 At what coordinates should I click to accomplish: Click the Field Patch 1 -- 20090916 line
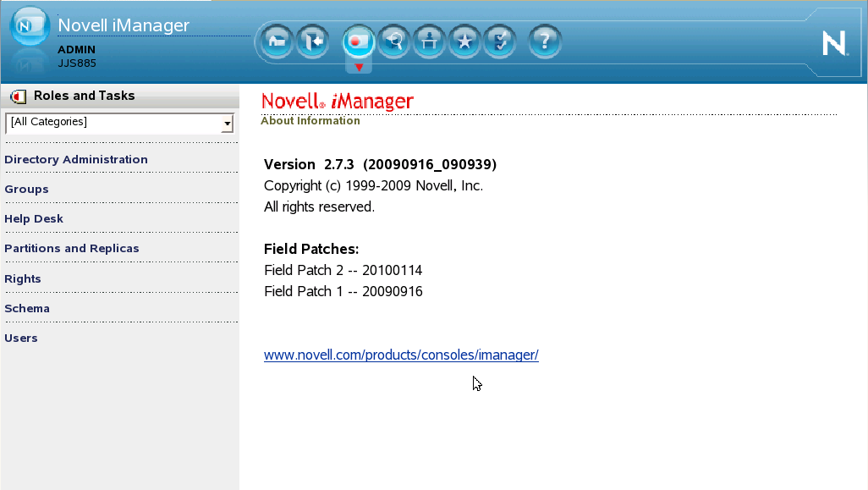point(343,291)
